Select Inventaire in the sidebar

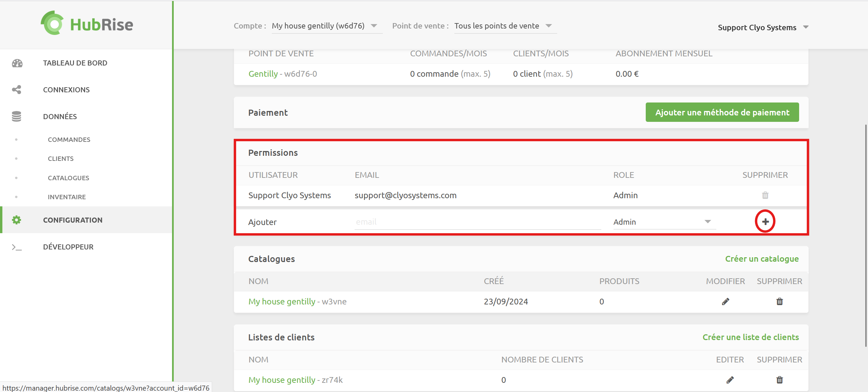coord(67,197)
